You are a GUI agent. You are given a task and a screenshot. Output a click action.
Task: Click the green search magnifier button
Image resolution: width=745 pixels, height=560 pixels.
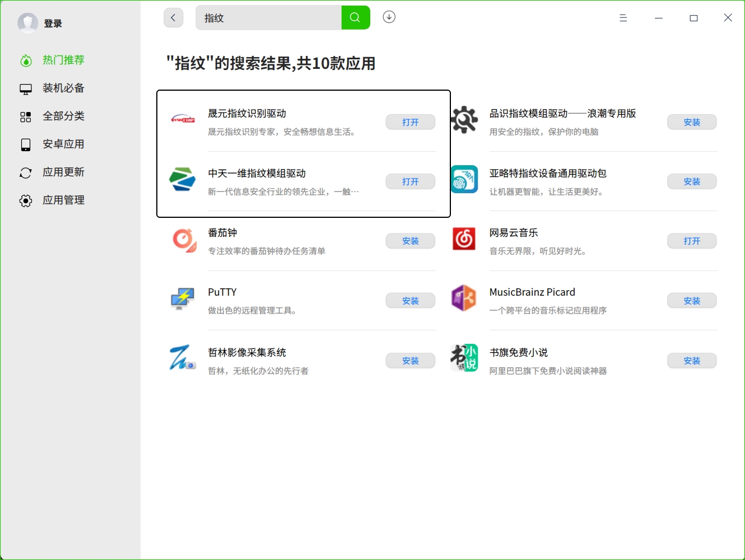pos(356,18)
